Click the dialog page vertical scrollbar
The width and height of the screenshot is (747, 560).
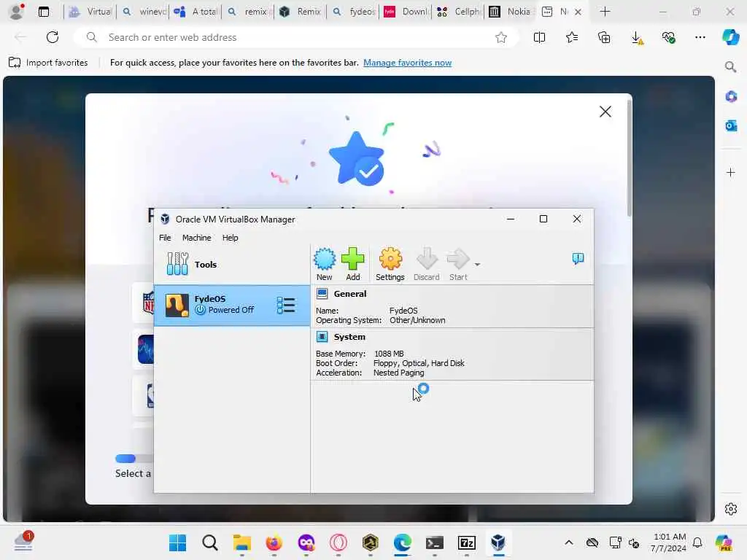click(630, 157)
